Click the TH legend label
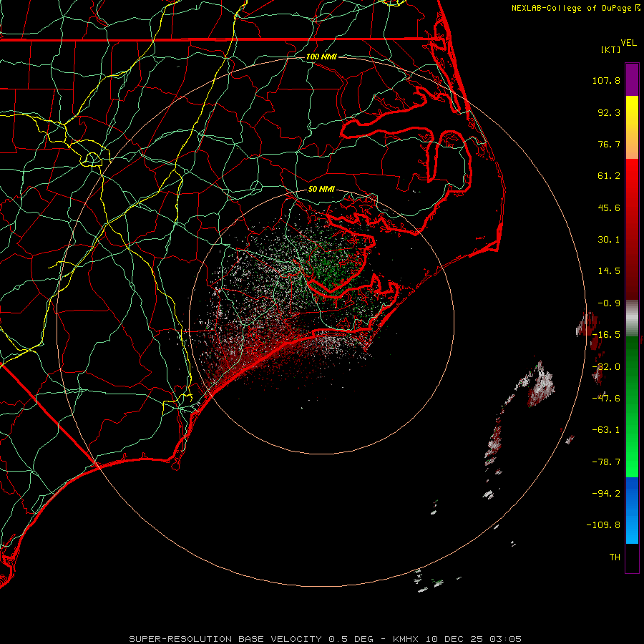Image resolution: width=644 pixels, height=644 pixels. (x=615, y=557)
